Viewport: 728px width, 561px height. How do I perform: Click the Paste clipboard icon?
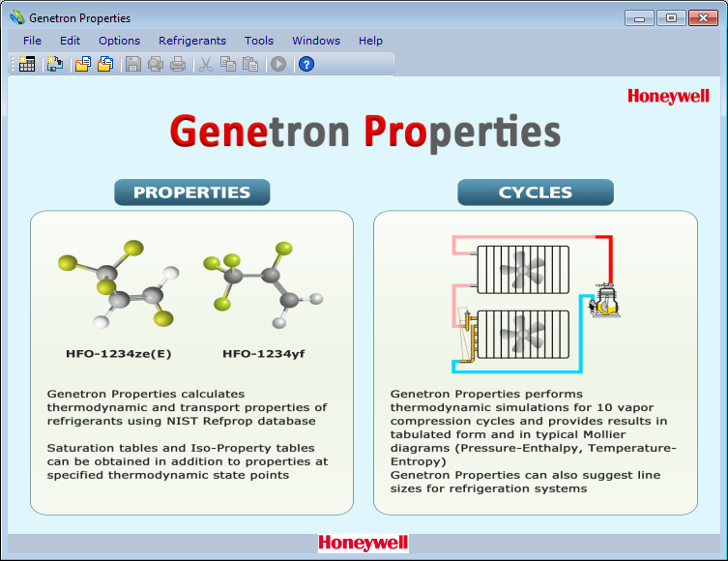click(250, 65)
